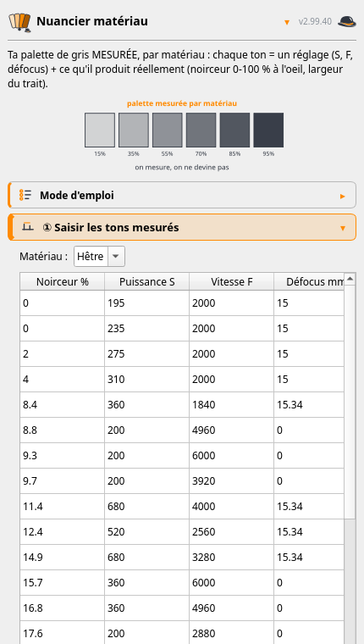The width and height of the screenshot is (364, 644).
Task: Click the scrollbar up arrow of the table
Action: (x=350, y=279)
